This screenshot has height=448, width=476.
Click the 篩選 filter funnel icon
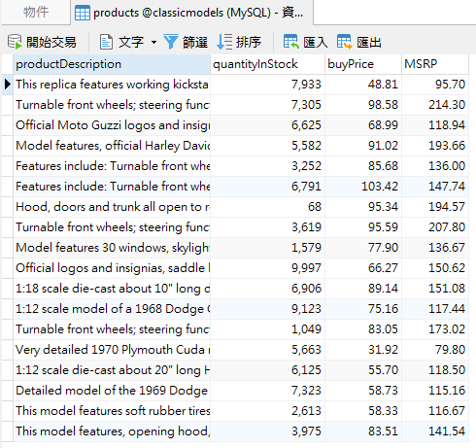[170, 42]
